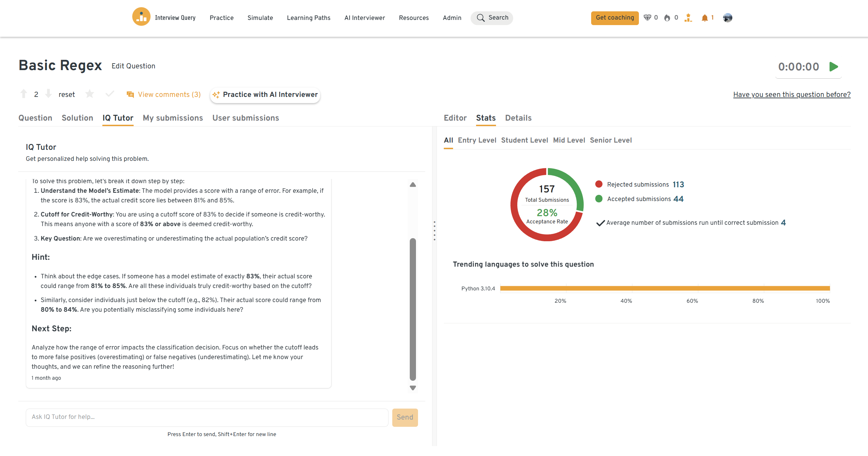Click the Get coaching button
868x456 pixels.
tap(615, 18)
